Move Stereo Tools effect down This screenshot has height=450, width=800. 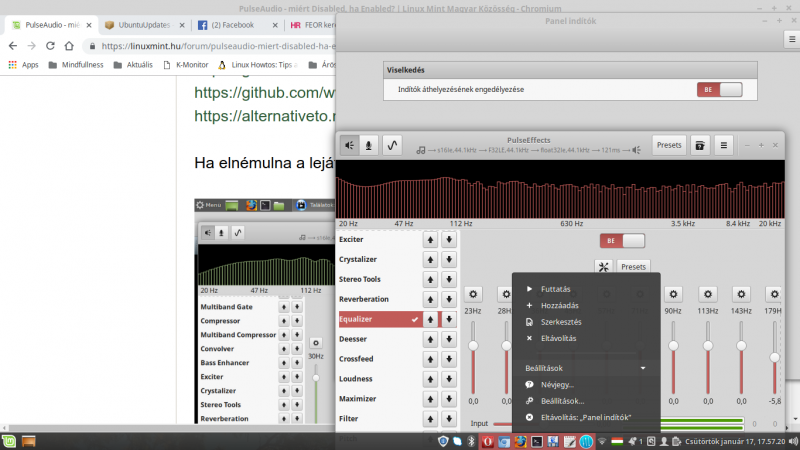pyautogui.click(x=449, y=279)
